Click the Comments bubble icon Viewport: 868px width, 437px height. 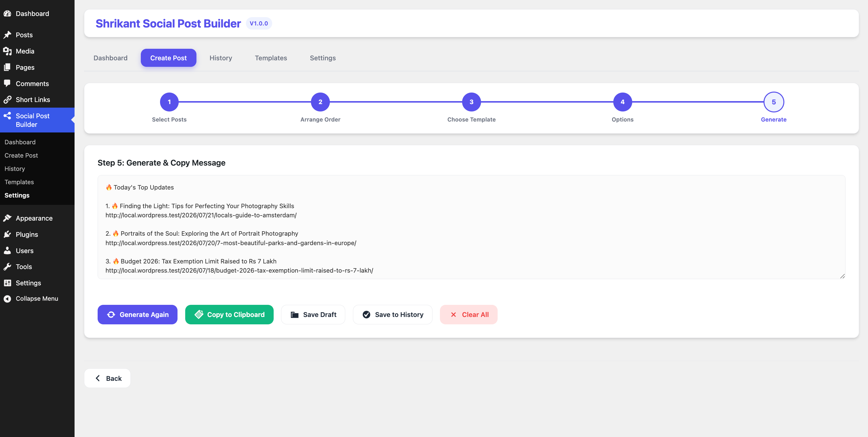(x=7, y=83)
